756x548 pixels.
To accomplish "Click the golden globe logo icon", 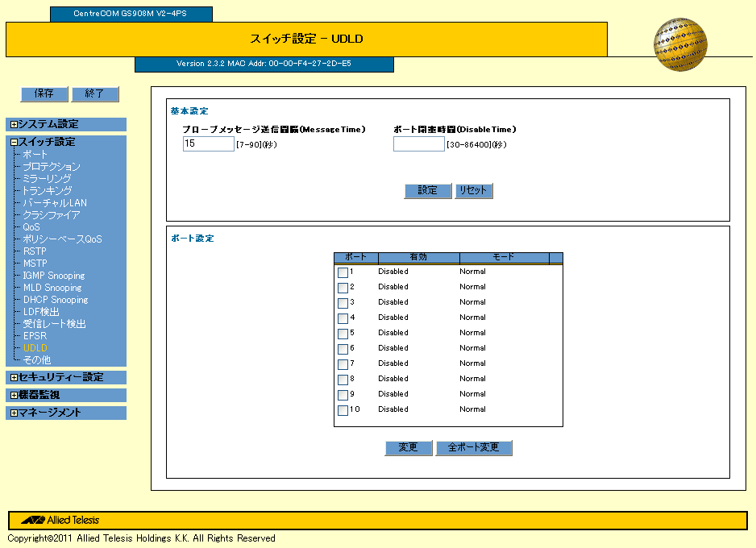I will (x=679, y=44).
